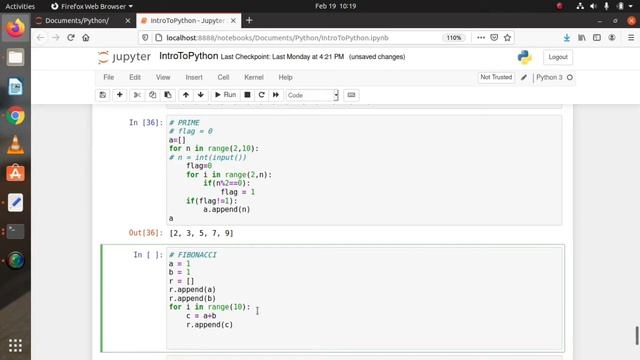Launch Google Chrome from the dock
This screenshot has width=640, height=360.
click(x=16, y=116)
